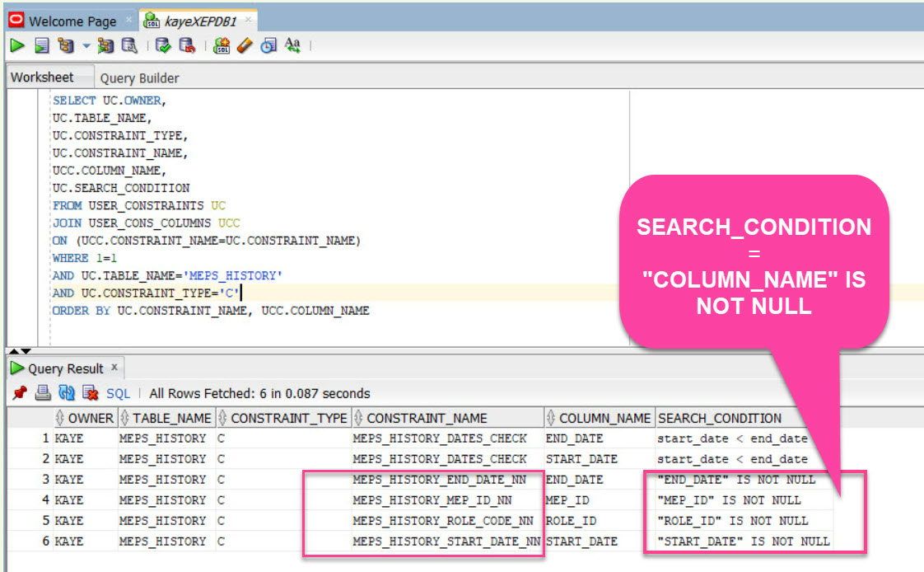
Task: Click the Run Script toolbar icon
Action: pyautogui.click(x=42, y=45)
